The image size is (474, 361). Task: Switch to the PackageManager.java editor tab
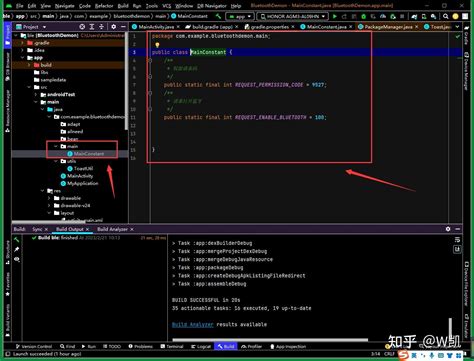(388, 27)
